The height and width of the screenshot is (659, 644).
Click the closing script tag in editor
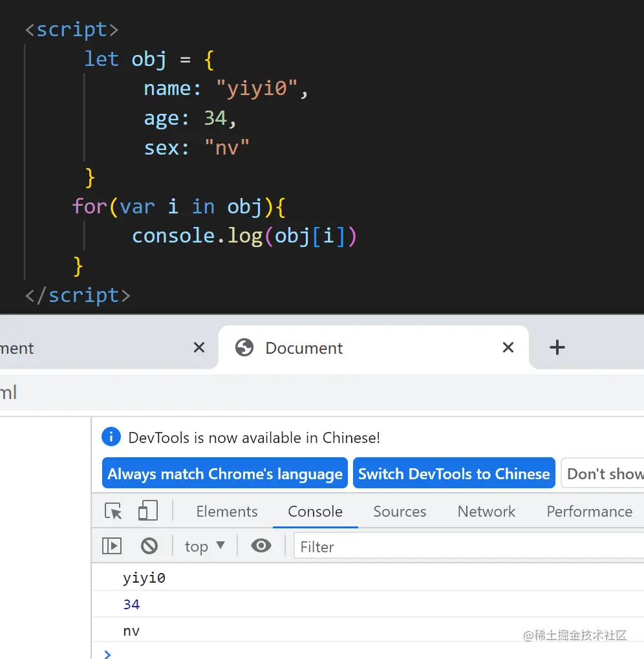[78, 296]
